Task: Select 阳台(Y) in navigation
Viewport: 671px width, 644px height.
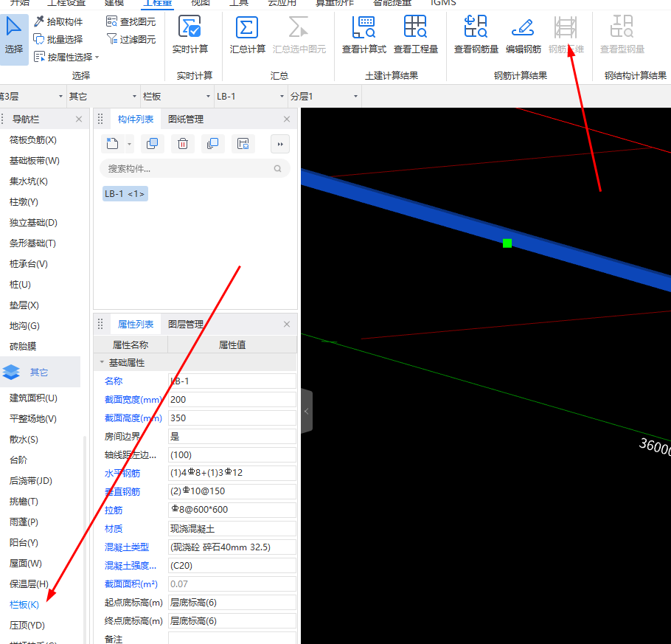Action: pos(24,542)
